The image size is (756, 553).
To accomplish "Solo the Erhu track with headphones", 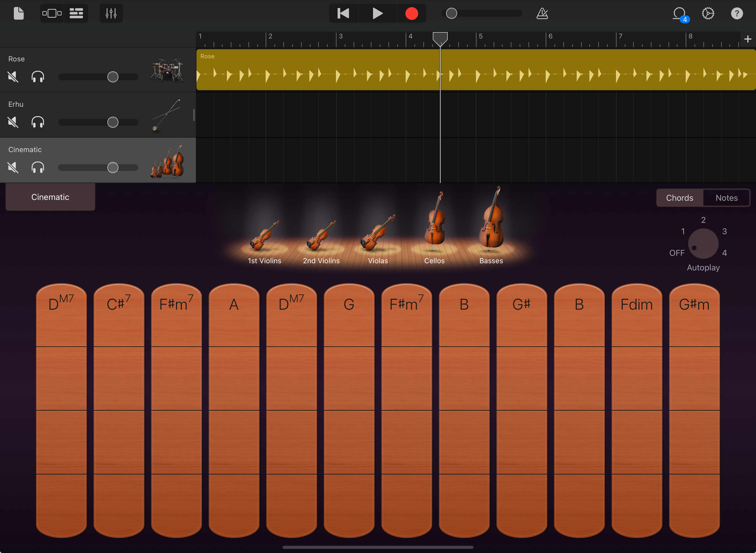I will (38, 122).
